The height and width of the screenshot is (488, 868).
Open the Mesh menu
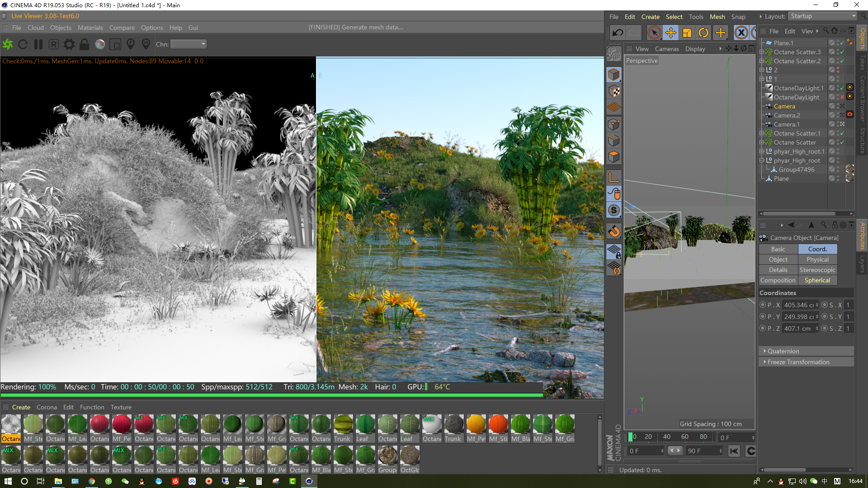click(717, 16)
